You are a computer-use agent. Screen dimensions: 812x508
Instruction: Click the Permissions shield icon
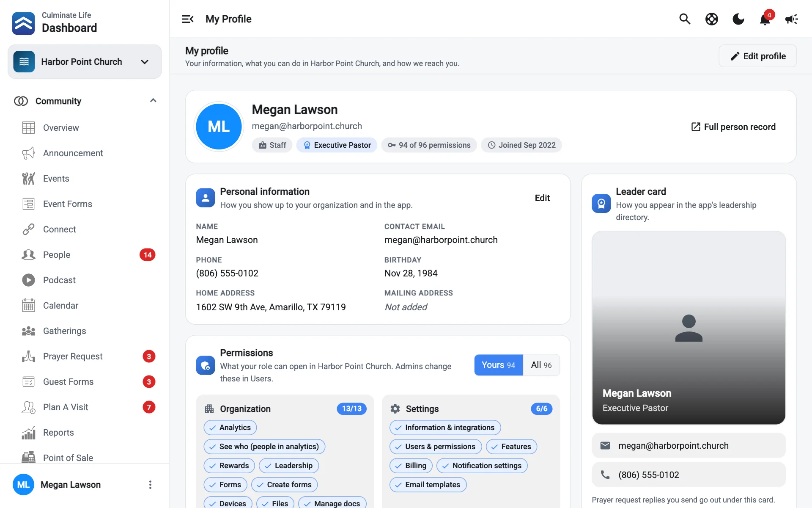click(206, 365)
